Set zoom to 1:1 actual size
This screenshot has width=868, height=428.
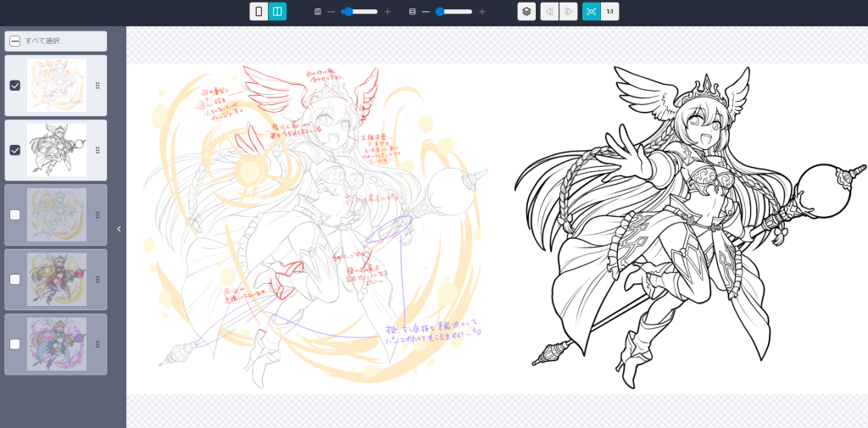click(610, 12)
